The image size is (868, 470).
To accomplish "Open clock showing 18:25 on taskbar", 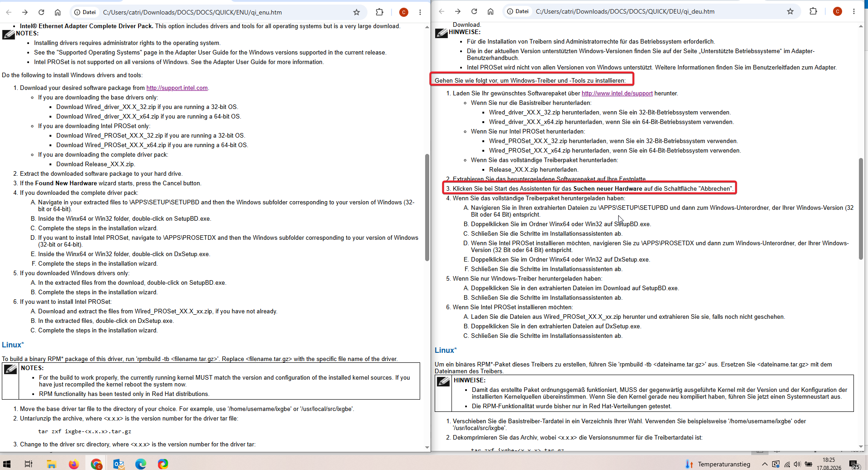I will click(x=829, y=464).
